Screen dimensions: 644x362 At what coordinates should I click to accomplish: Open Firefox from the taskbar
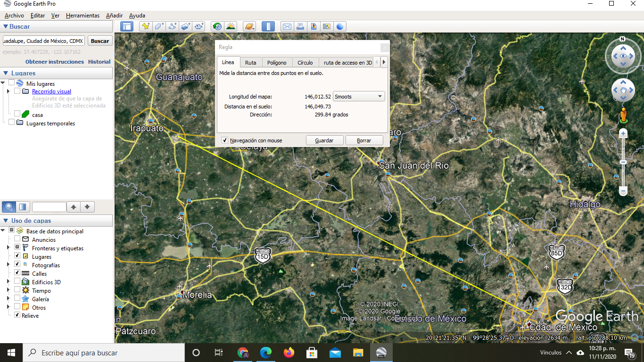289,353
